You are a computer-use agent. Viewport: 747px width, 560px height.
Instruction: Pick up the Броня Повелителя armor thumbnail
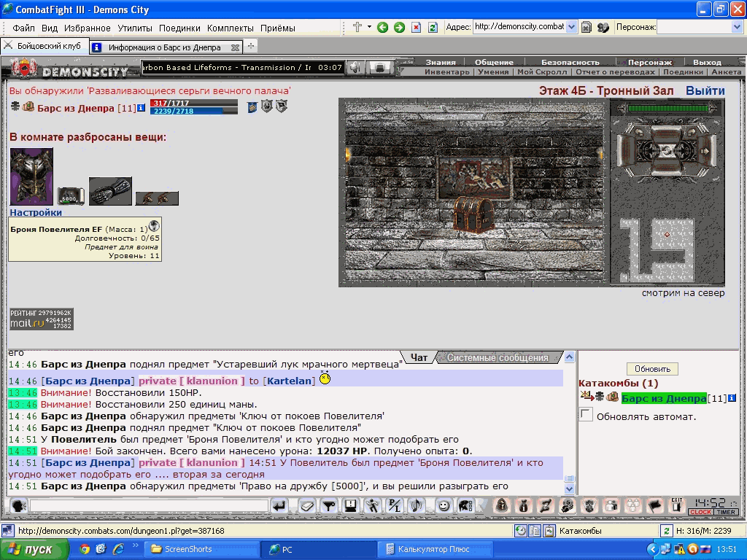(x=31, y=176)
